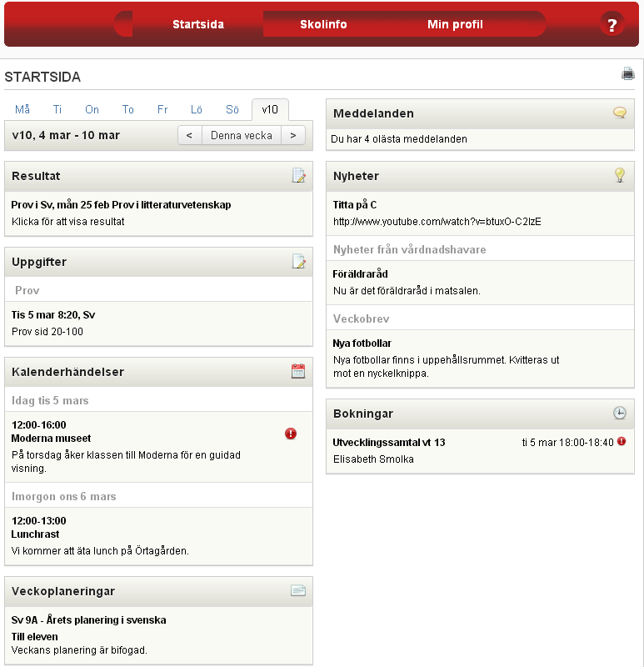Screen dimensions: 644x667
Task: Switch to the Må day tab
Action: (22, 110)
